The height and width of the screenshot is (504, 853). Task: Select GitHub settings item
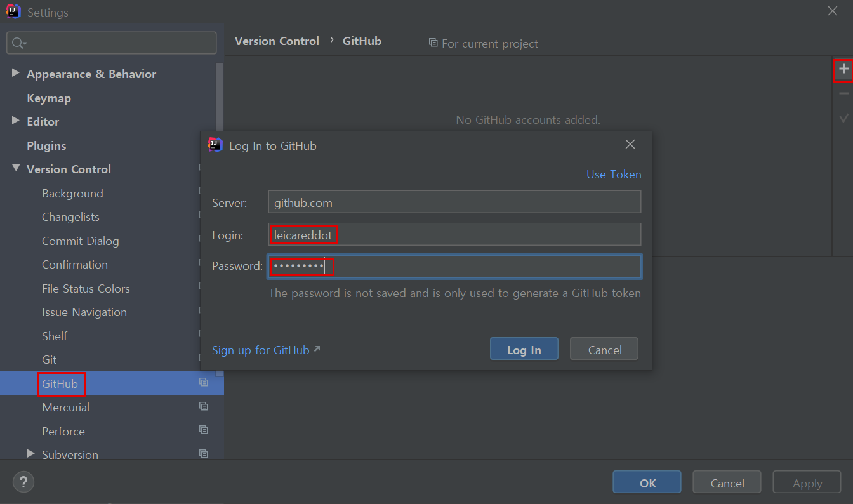[x=60, y=384]
